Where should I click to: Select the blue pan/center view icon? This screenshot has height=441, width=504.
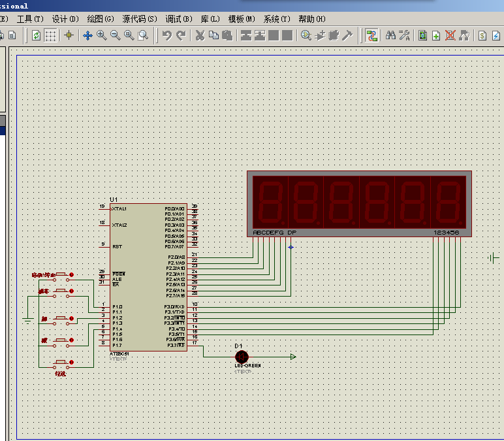87,35
